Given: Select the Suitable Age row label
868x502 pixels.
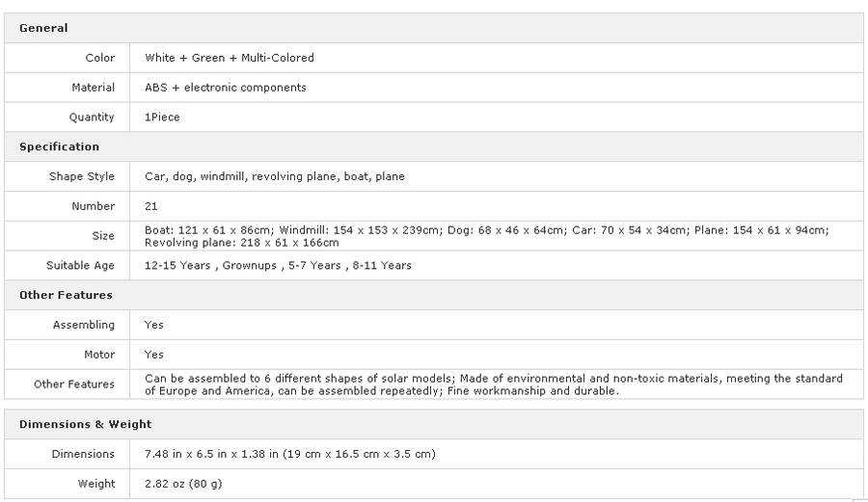Looking at the screenshot, I should point(80,265).
